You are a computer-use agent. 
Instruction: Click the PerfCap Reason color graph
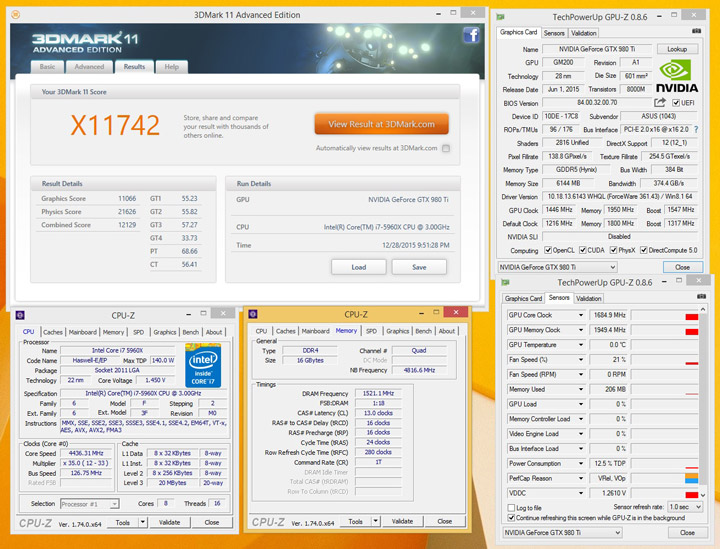[x=665, y=478]
